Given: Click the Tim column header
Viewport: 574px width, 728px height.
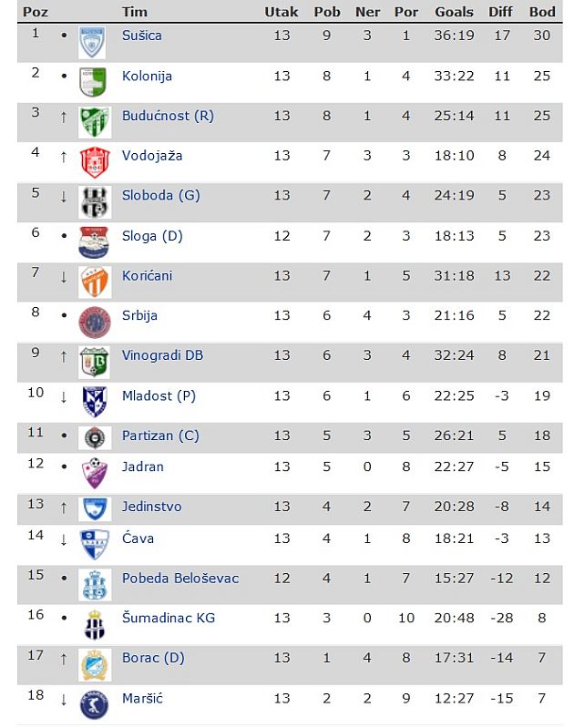Looking at the screenshot, I should pos(134,12).
